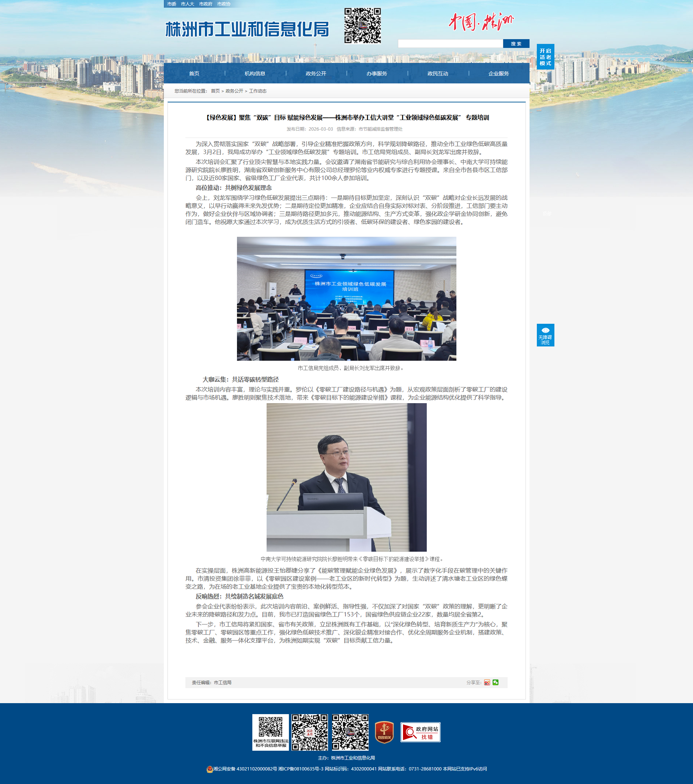Click the header QR code image
The height and width of the screenshot is (784, 693).
(x=362, y=26)
